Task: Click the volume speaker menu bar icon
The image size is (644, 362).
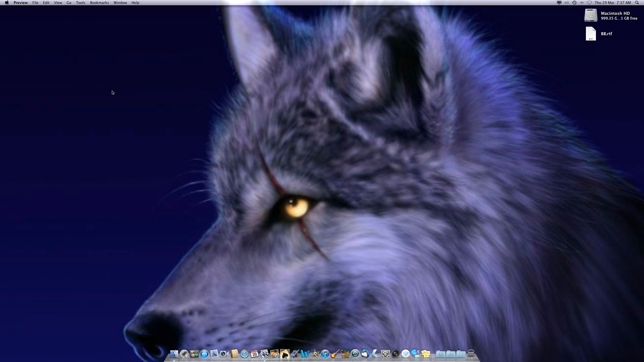Action: pyautogui.click(x=567, y=3)
